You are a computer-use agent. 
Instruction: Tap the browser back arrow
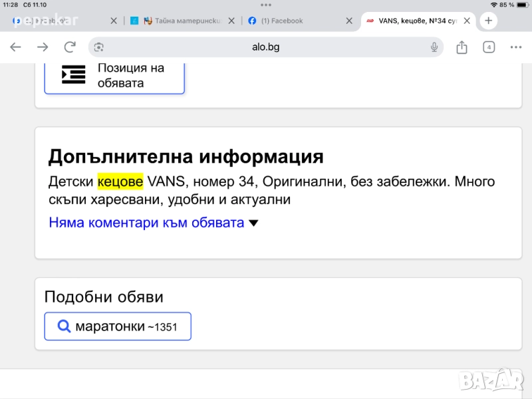pyautogui.click(x=16, y=47)
